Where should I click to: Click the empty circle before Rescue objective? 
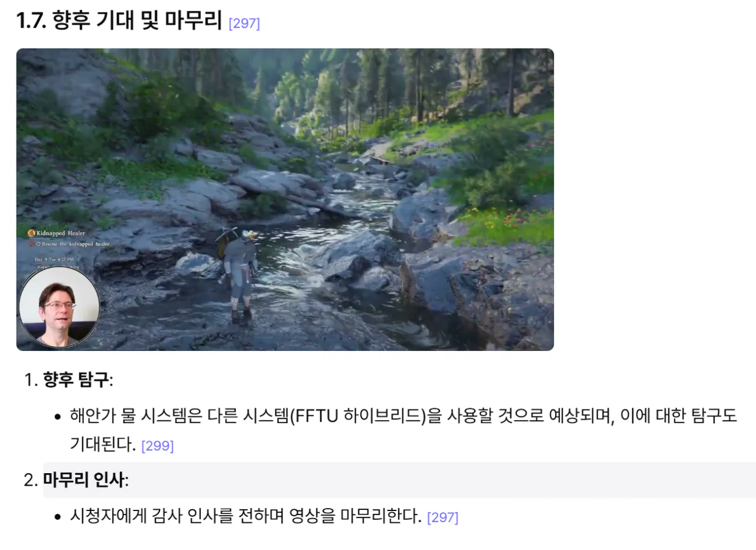pos(38,243)
